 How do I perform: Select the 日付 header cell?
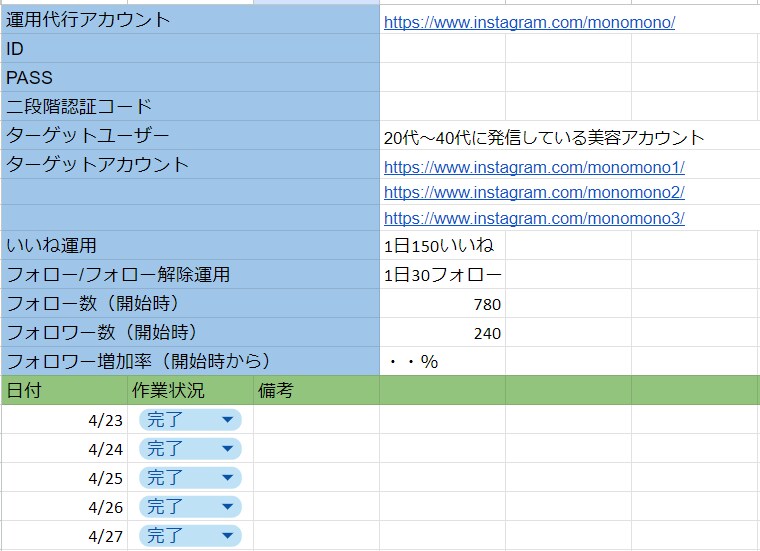click(x=64, y=390)
